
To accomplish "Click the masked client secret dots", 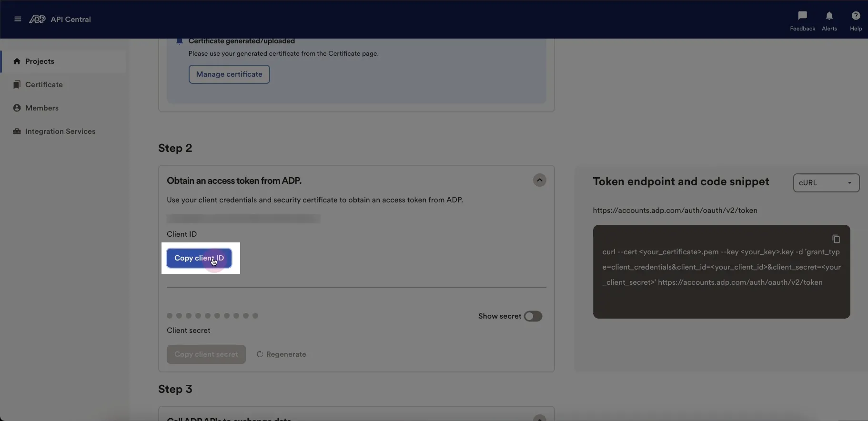I will (212, 316).
